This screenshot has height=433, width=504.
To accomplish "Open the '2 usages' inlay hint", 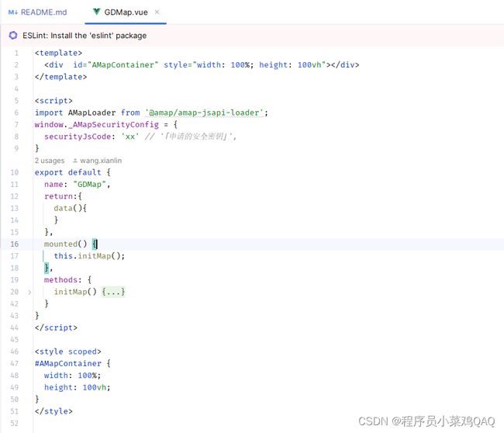I will point(50,161).
